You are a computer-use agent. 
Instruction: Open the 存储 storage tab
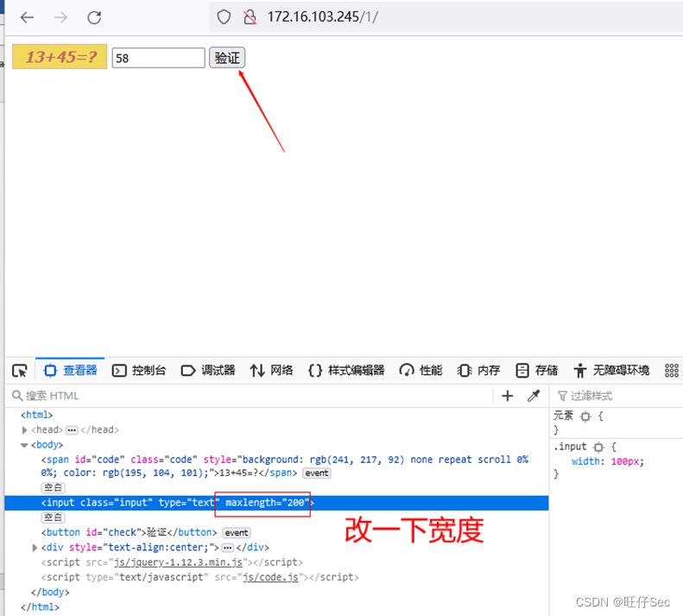click(537, 371)
